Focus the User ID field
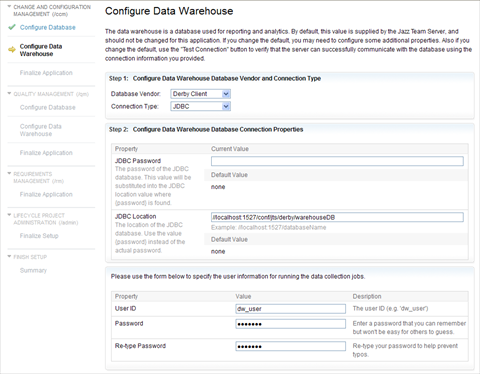 click(x=290, y=309)
